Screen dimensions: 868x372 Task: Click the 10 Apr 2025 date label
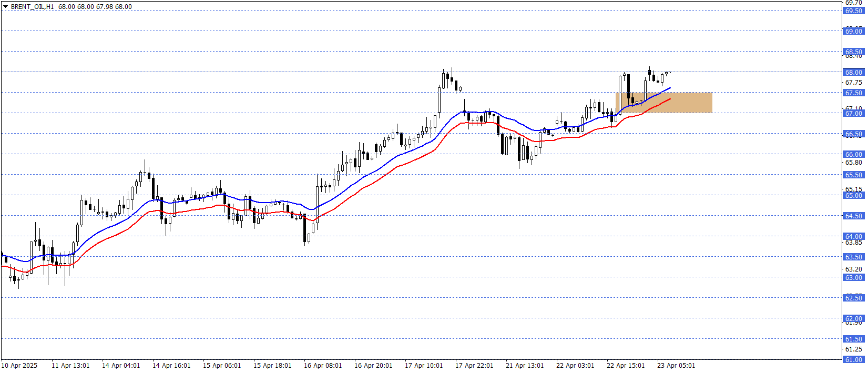19,366
